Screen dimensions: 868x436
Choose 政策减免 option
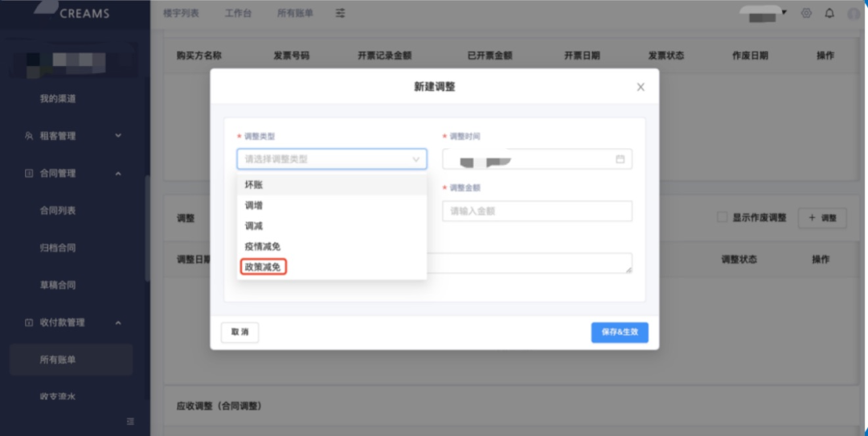(x=332, y=266)
